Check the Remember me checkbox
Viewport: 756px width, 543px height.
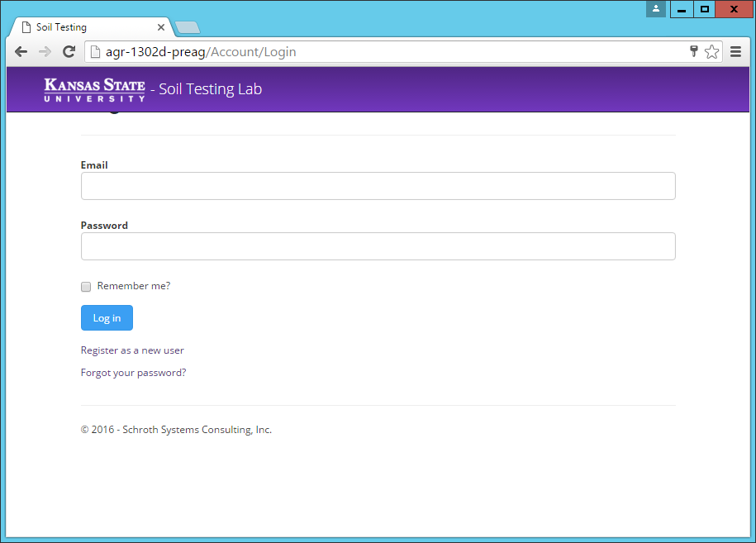coord(86,287)
